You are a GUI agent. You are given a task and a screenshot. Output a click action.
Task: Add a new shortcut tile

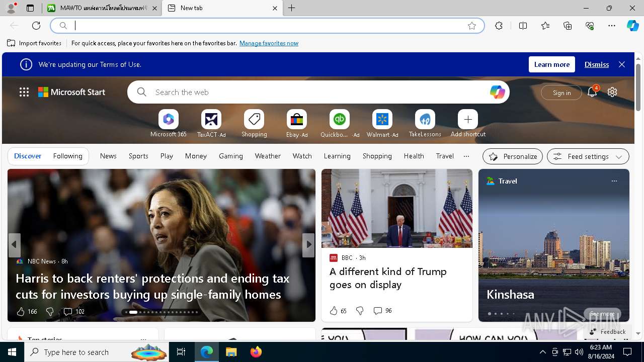(x=468, y=124)
